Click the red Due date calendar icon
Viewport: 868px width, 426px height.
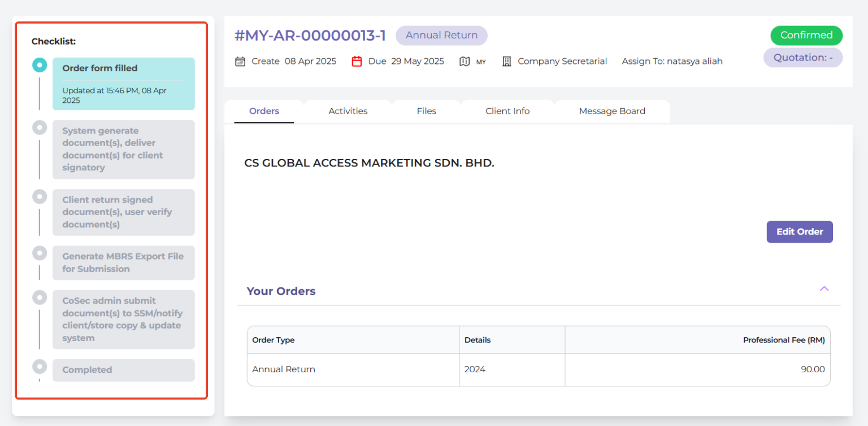(x=357, y=61)
